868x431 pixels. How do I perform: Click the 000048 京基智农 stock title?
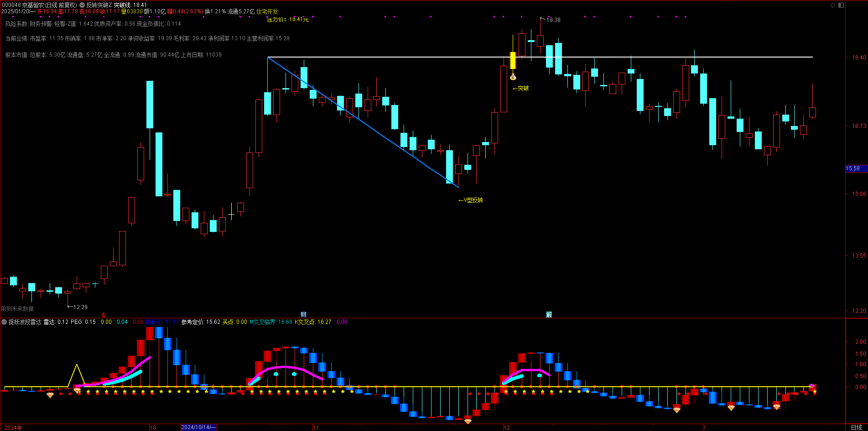tap(39, 5)
